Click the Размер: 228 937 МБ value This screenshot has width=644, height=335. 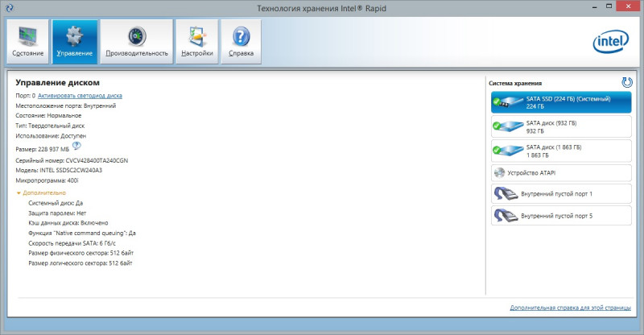[x=43, y=149]
